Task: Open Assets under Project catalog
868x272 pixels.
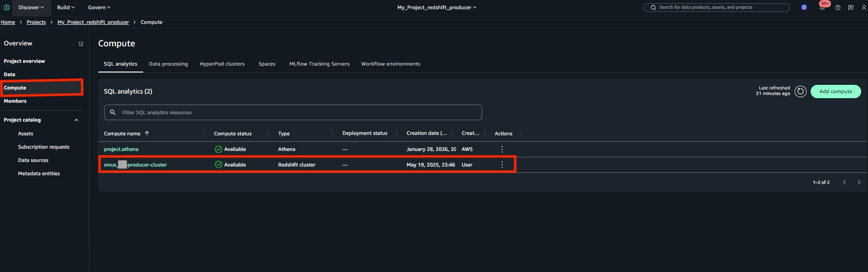Action: [26, 133]
